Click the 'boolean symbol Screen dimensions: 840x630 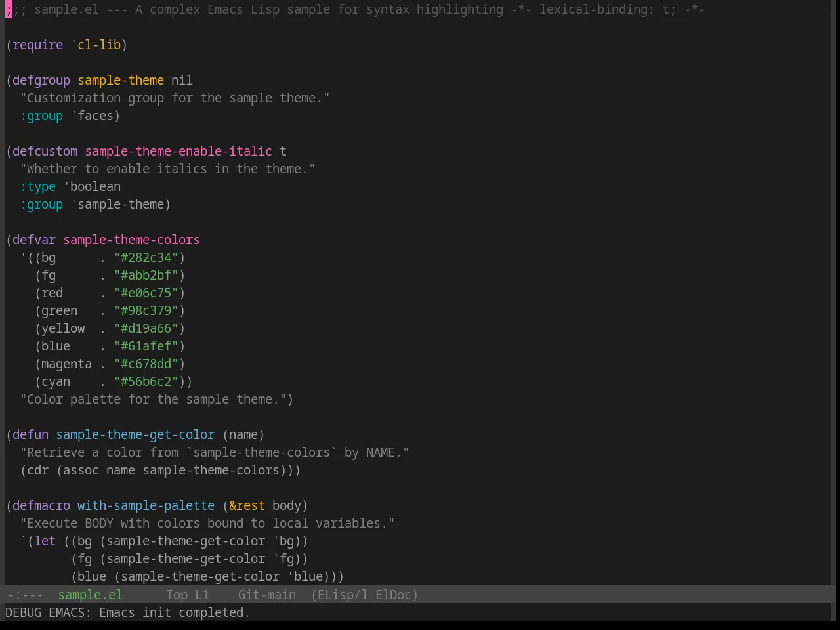pyautogui.click(x=92, y=186)
